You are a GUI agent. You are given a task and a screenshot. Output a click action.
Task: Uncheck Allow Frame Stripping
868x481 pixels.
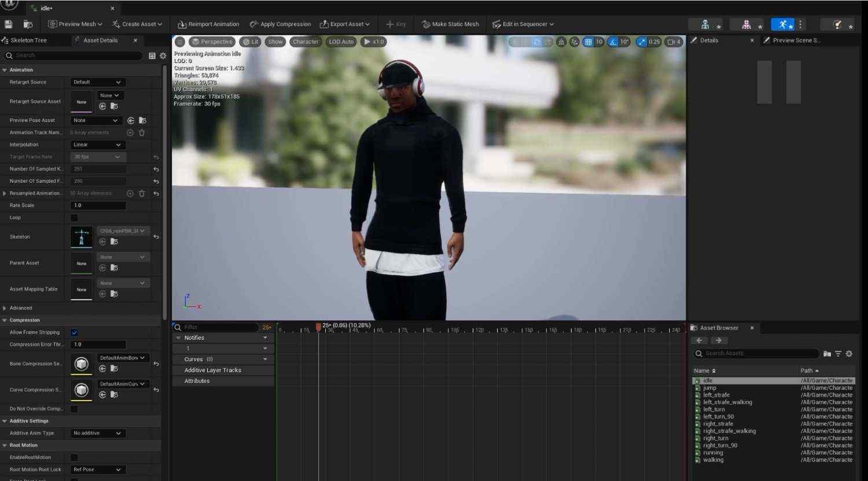[x=74, y=332]
